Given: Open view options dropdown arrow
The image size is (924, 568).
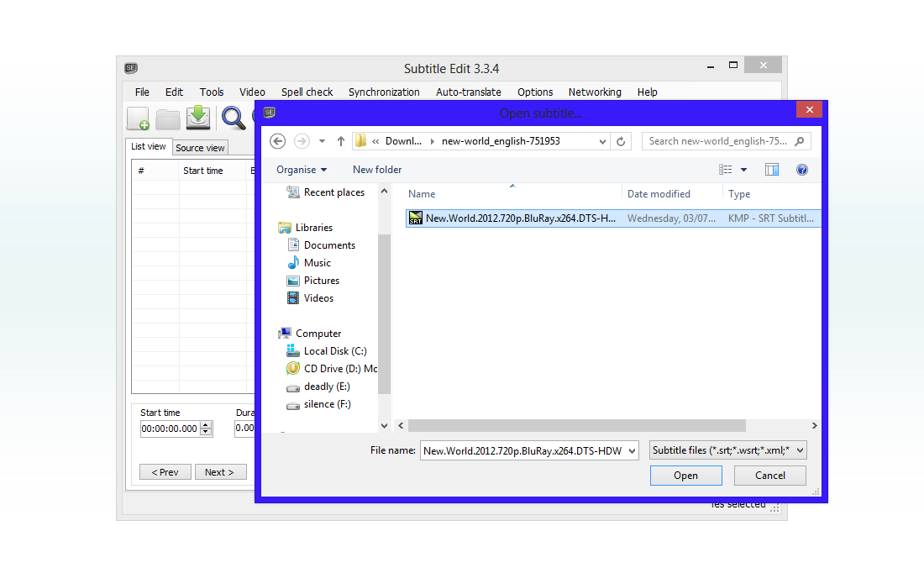Looking at the screenshot, I should [x=743, y=170].
